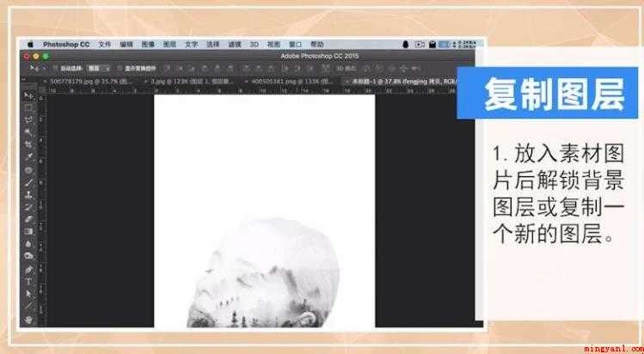Click the face image on the canvas

click(264, 272)
